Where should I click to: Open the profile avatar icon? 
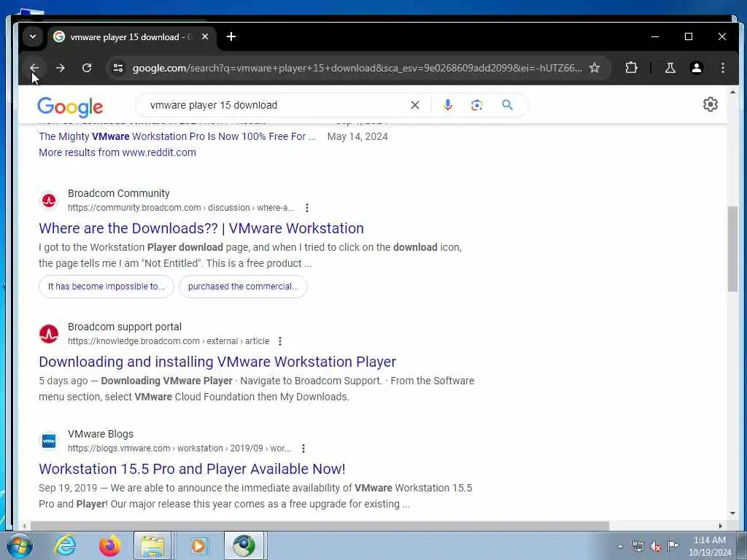click(696, 68)
